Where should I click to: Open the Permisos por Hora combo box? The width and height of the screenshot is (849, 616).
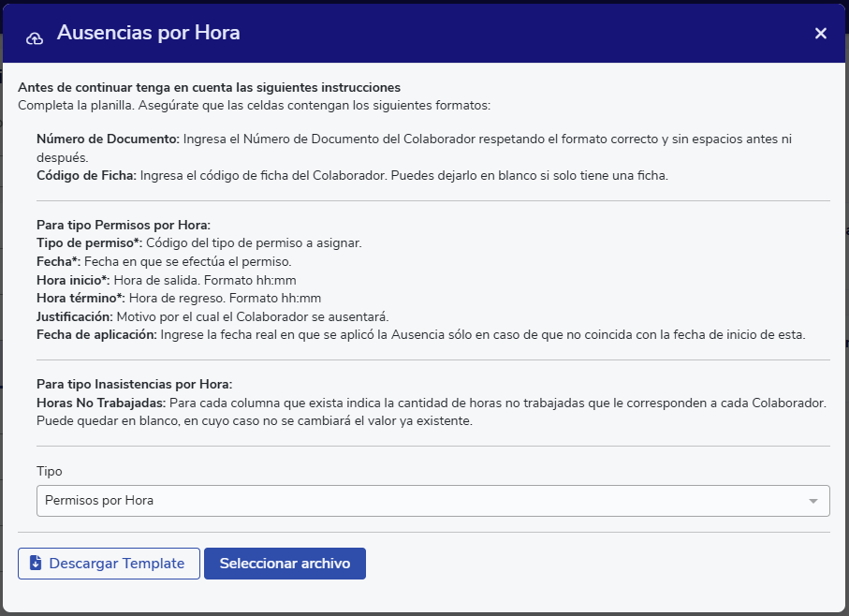click(421, 501)
